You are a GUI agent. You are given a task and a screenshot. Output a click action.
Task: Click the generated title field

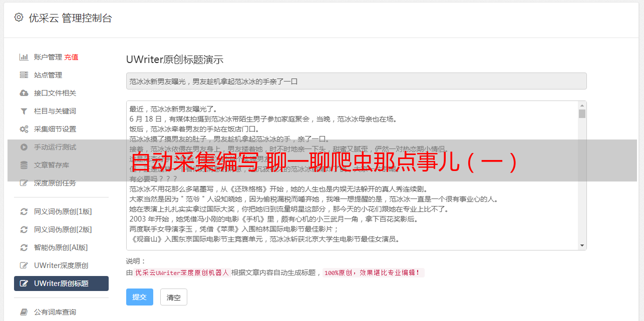(356, 81)
